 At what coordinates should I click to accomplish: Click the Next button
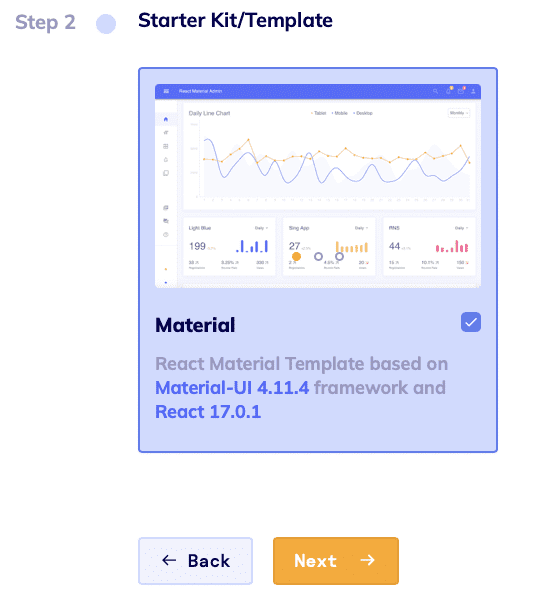click(336, 561)
